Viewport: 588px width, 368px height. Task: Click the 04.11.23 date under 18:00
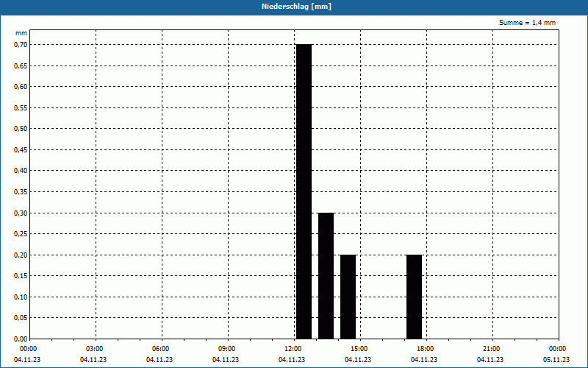[424, 360]
